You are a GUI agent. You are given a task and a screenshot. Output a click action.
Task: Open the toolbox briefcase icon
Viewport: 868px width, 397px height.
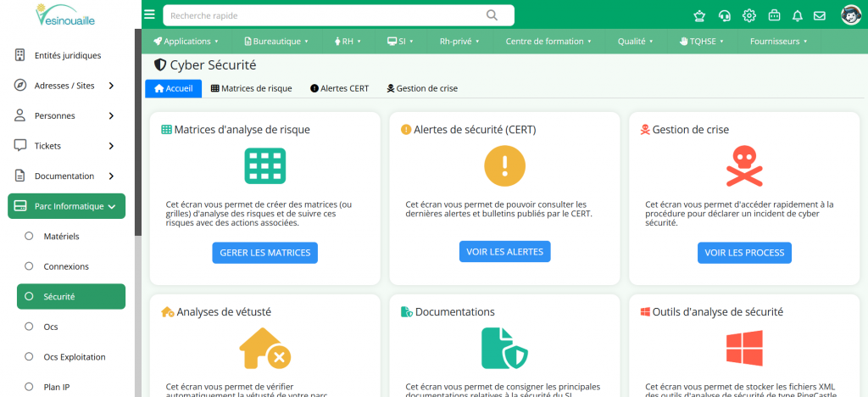pyautogui.click(x=773, y=15)
